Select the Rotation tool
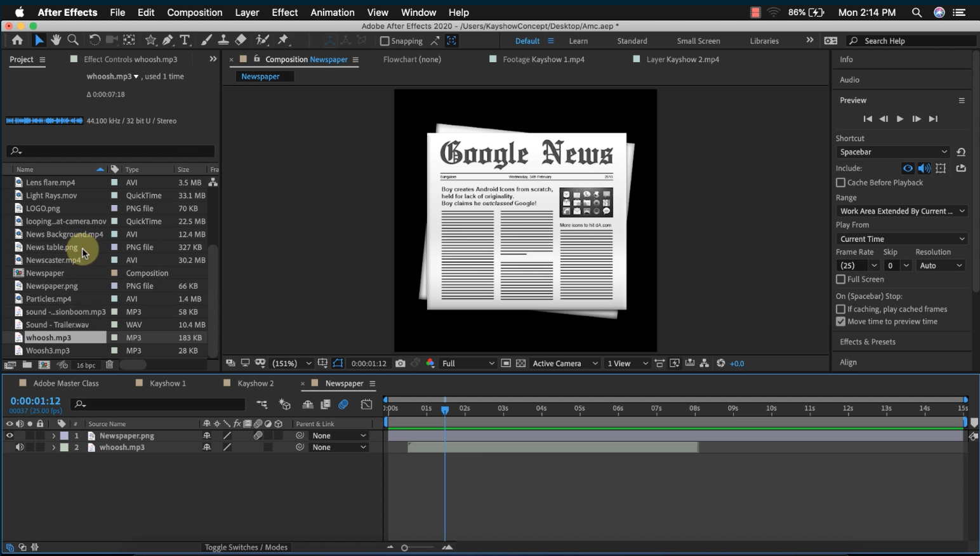Viewport: 980px width, 556px height. (95, 40)
